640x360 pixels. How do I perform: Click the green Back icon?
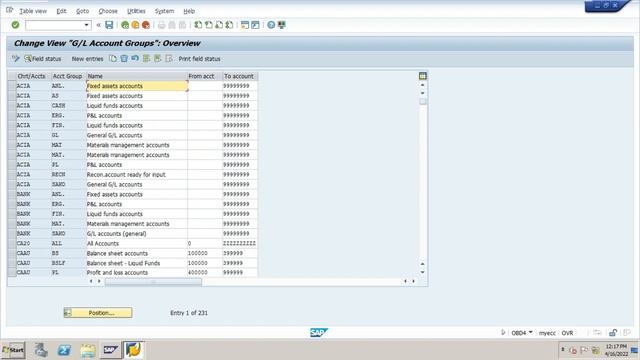[125, 25]
